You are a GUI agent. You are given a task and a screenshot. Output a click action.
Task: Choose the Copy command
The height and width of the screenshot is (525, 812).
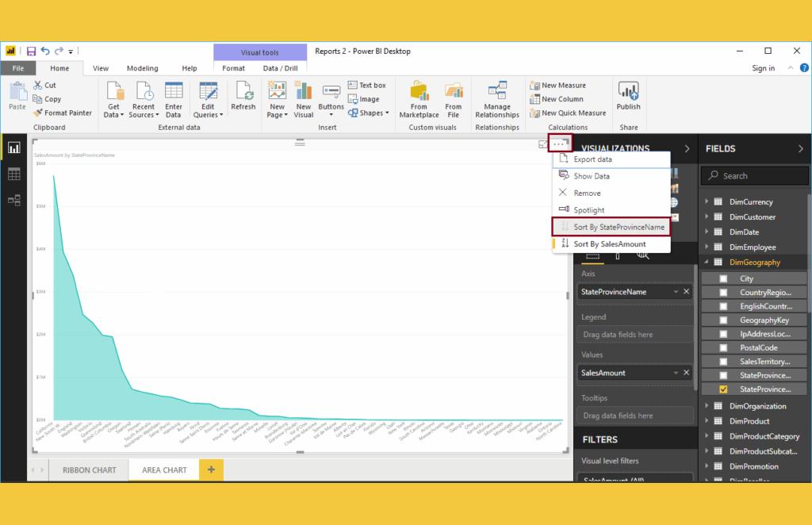(x=47, y=99)
